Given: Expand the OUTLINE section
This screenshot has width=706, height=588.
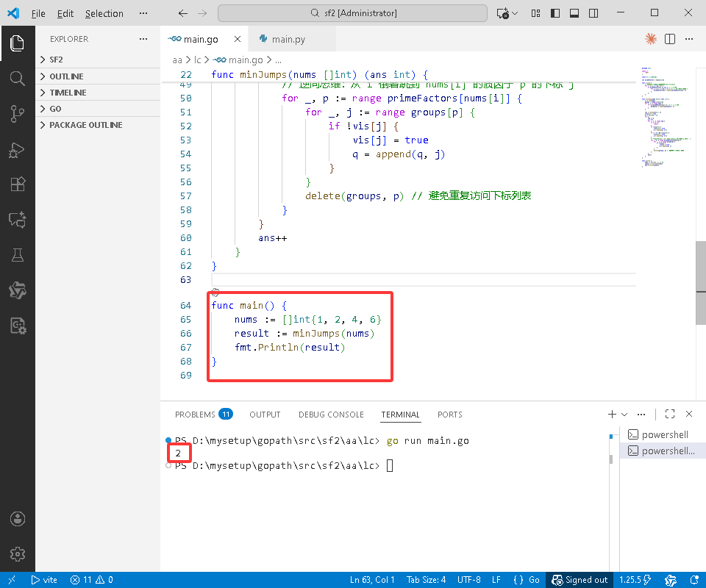Looking at the screenshot, I should [x=98, y=76].
